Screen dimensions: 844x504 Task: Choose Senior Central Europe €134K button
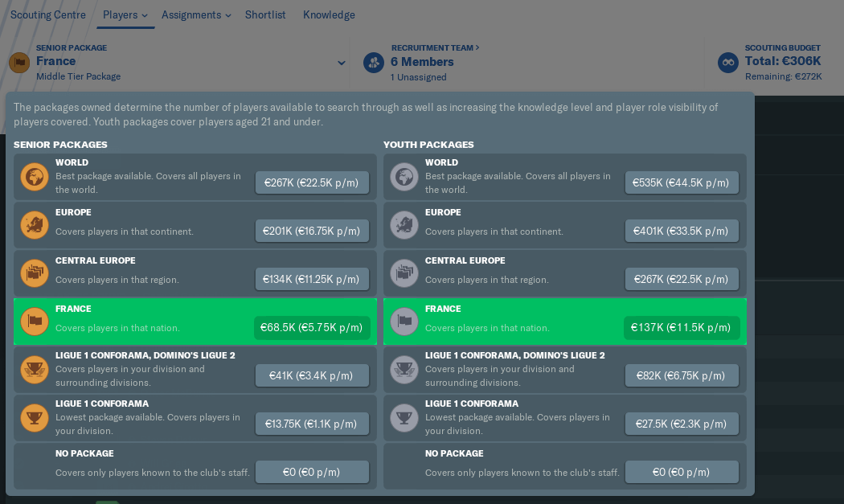click(312, 279)
